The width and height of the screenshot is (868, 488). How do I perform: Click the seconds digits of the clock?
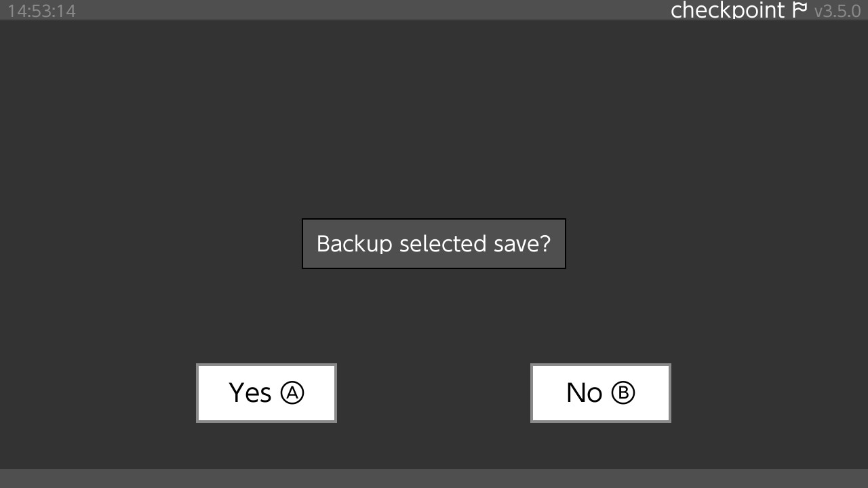pyautogui.click(x=66, y=12)
